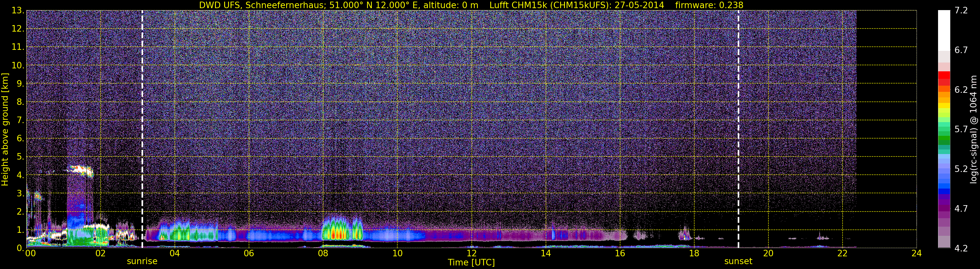Image resolution: width=980 pixels, height=269 pixels.
Task: Select the "Height above ground [km]" axis title
Action: pyautogui.click(x=5, y=129)
